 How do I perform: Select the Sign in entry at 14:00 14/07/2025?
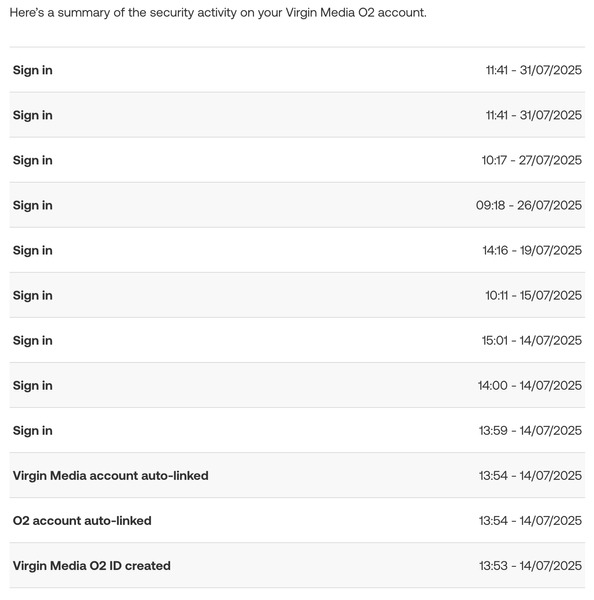(x=297, y=385)
